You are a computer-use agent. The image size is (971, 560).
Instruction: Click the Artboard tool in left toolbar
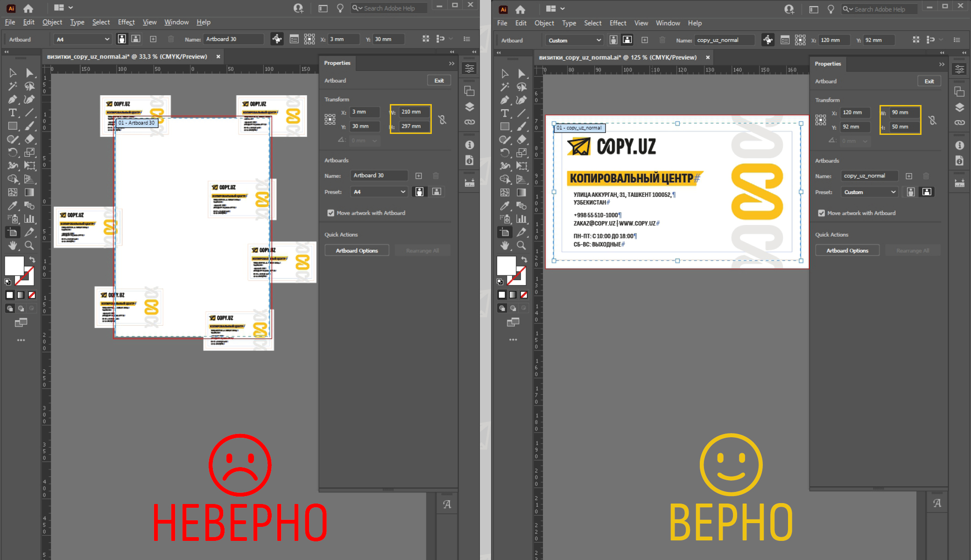pyautogui.click(x=13, y=232)
